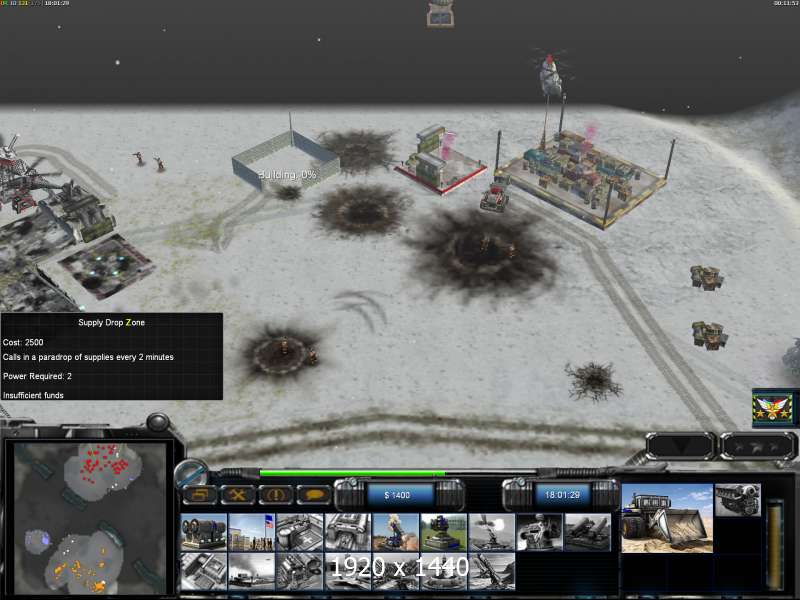Click the round lens button above the command buttons

191,472
